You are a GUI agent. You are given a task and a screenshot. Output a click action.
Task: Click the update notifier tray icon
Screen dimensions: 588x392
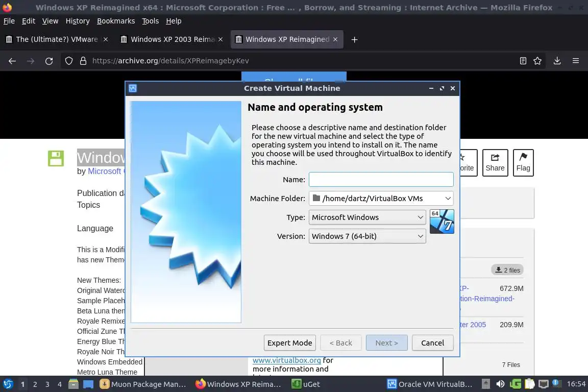tap(557, 383)
